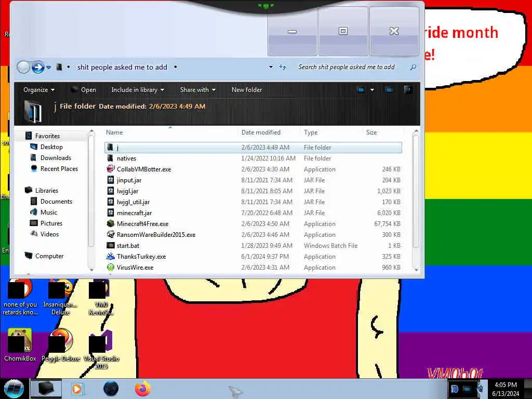Select VirusWire.exe file icon
Viewport: 532px width, 399px height.
click(x=111, y=267)
